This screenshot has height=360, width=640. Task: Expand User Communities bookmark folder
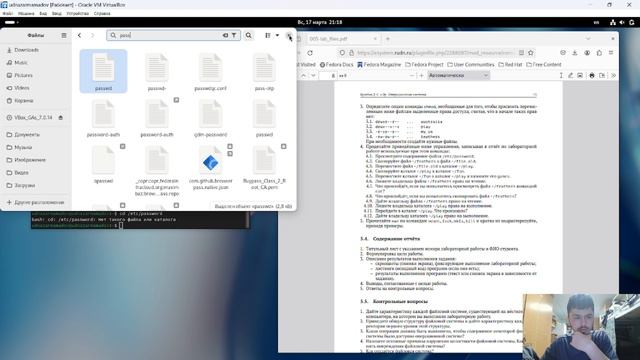[x=471, y=64]
